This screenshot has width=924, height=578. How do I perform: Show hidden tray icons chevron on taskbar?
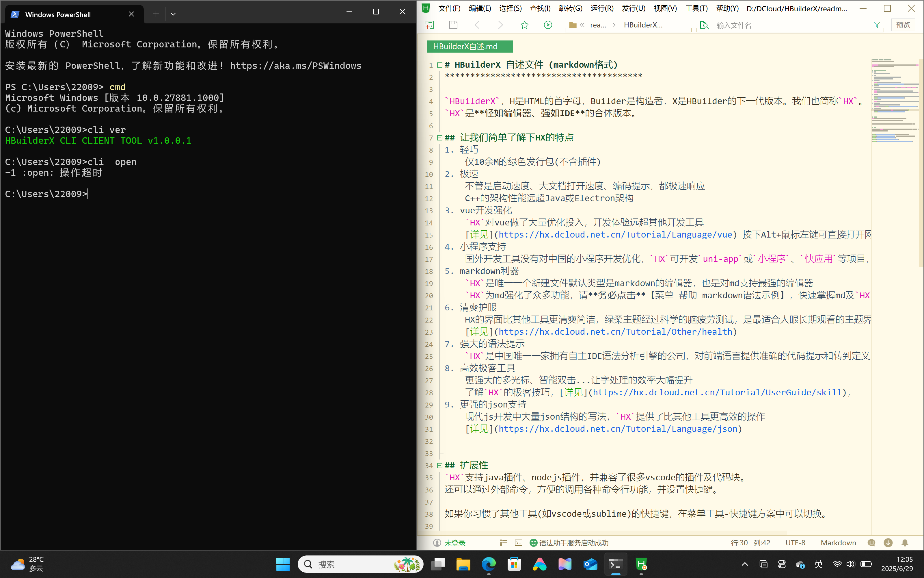(745, 564)
